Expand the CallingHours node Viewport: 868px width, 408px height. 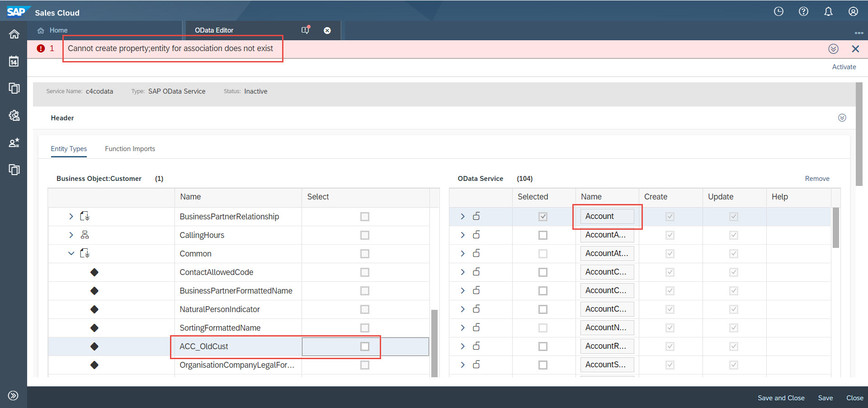point(71,235)
